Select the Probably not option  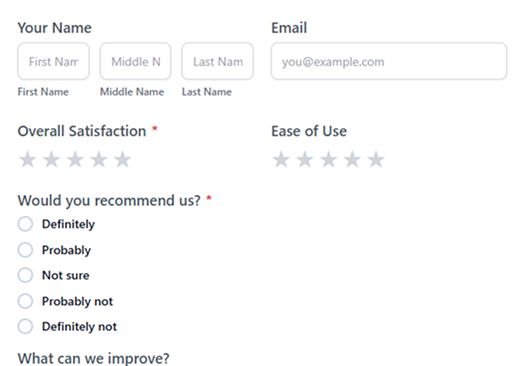[25, 301]
